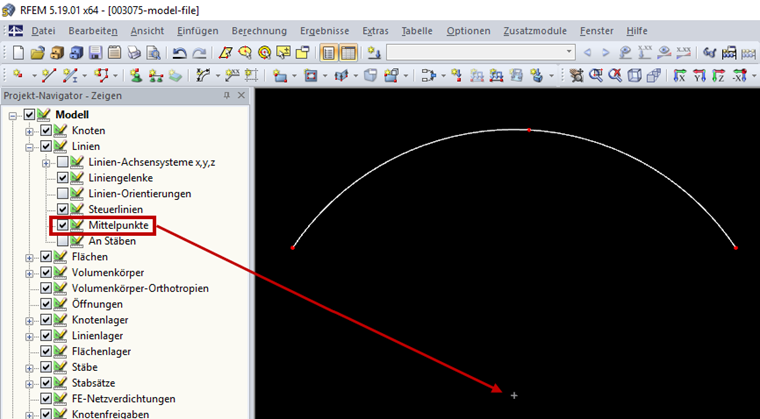Click the wireframe cube view icon

[634, 75]
